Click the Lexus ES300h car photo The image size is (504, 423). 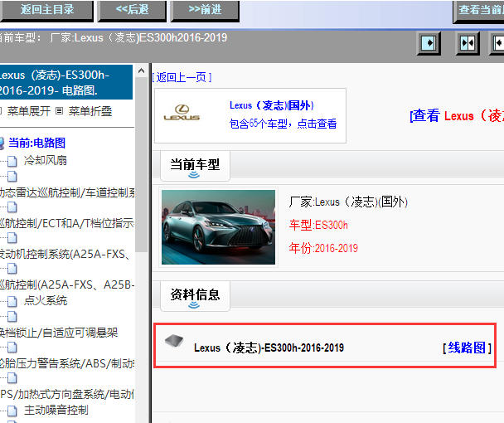coord(218,227)
